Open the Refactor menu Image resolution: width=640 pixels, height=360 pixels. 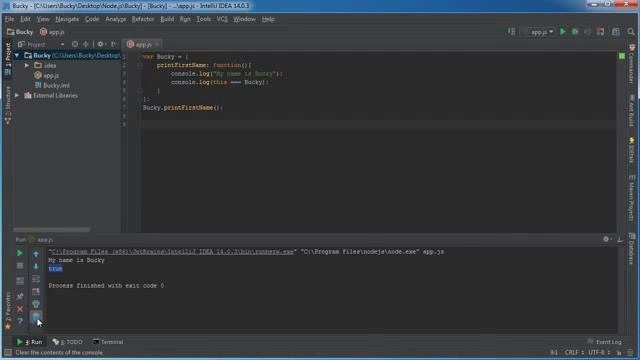click(x=143, y=19)
